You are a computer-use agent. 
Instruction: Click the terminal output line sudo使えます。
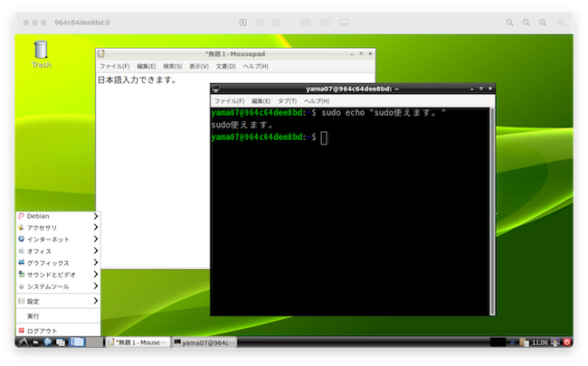[242, 125]
